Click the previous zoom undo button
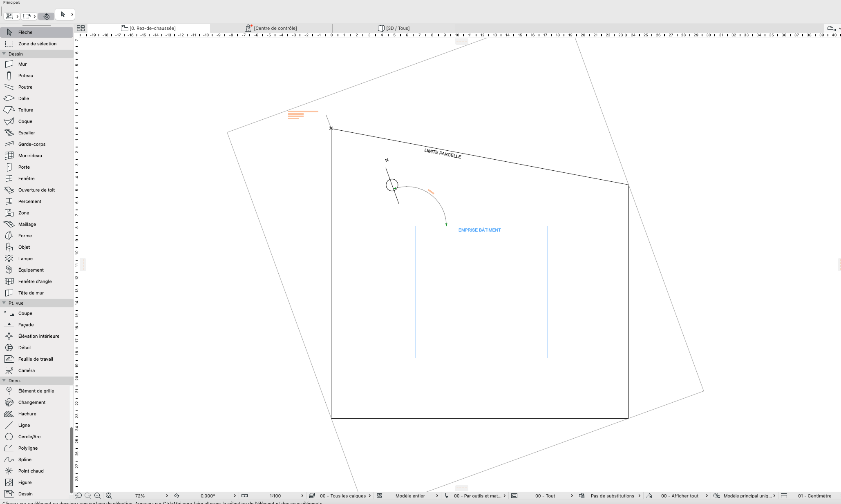This screenshot has width=841, height=504. (x=78, y=495)
